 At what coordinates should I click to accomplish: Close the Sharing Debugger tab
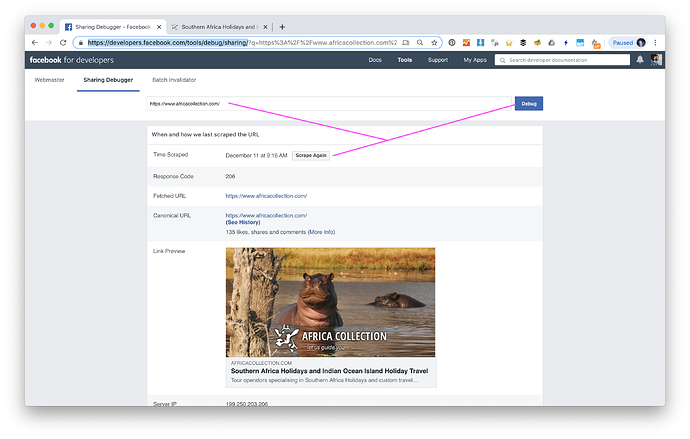(x=159, y=27)
